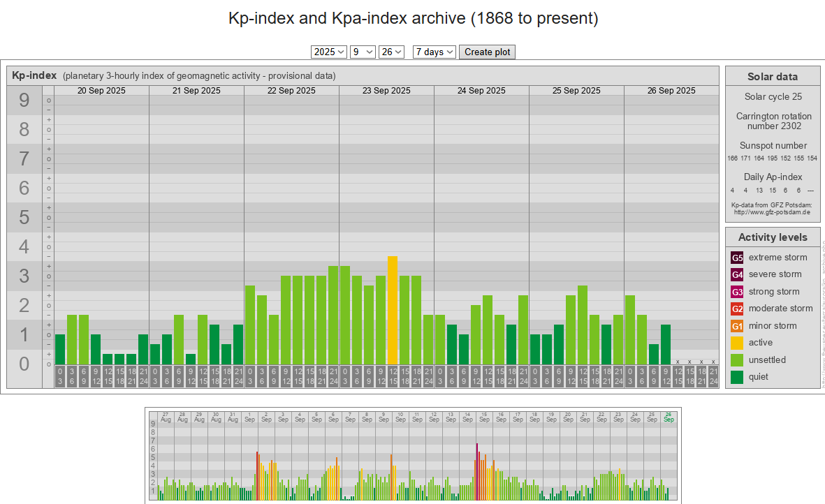Click the red storm bar on 14 Sep overview

point(477,471)
